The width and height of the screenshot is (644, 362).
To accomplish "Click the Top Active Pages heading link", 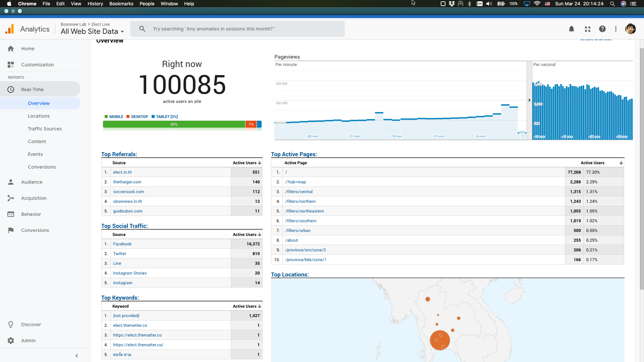I will point(294,154).
